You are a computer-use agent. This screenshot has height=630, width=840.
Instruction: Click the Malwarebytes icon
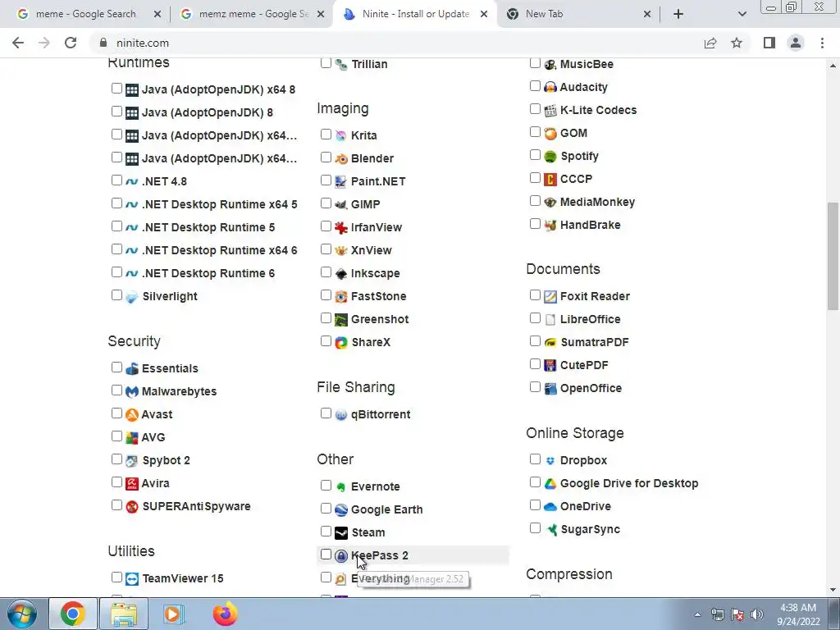pos(132,391)
